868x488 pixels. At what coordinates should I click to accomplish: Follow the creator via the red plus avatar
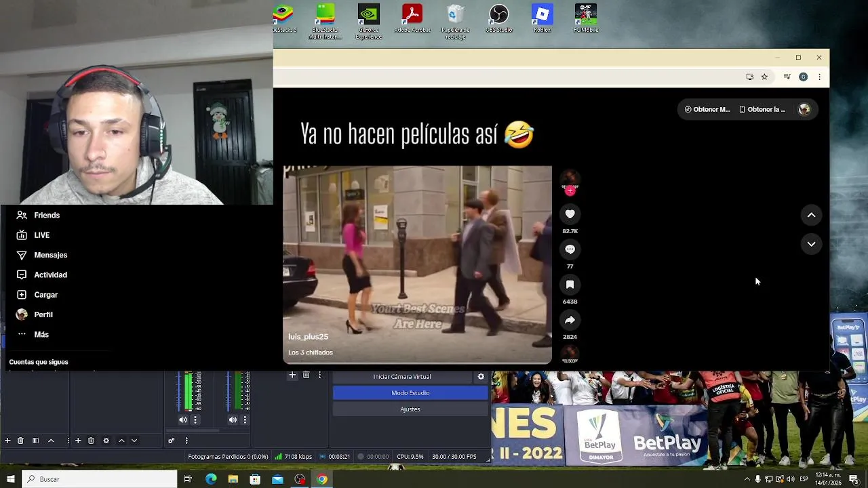pos(570,191)
